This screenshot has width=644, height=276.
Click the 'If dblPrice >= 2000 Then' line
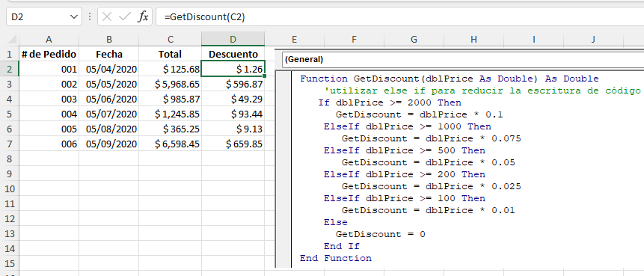390,102
